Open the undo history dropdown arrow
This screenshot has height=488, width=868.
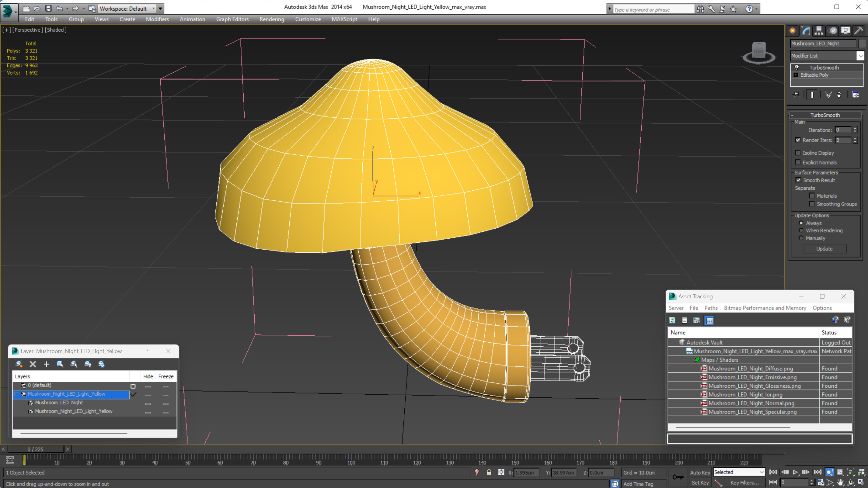coord(67,9)
